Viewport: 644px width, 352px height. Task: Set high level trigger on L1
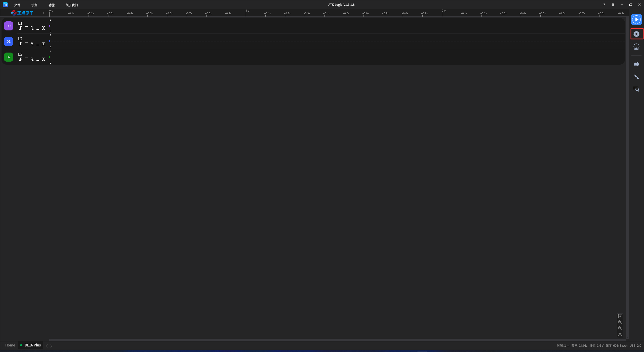(26, 27)
